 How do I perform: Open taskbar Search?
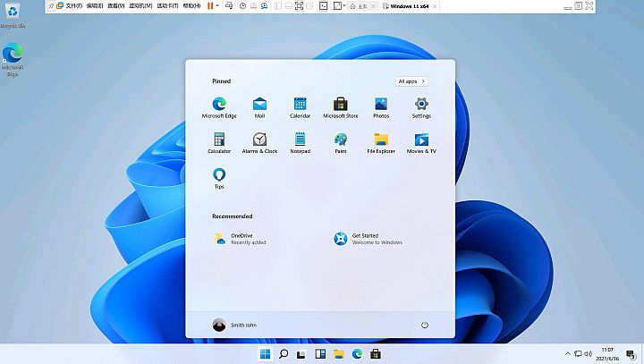284,354
